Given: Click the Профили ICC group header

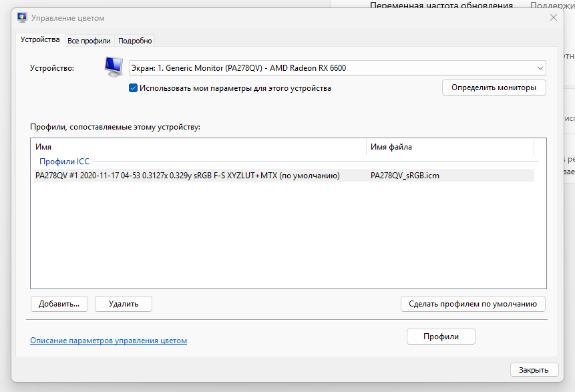Looking at the screenshot, I should (x=65, y=162).
